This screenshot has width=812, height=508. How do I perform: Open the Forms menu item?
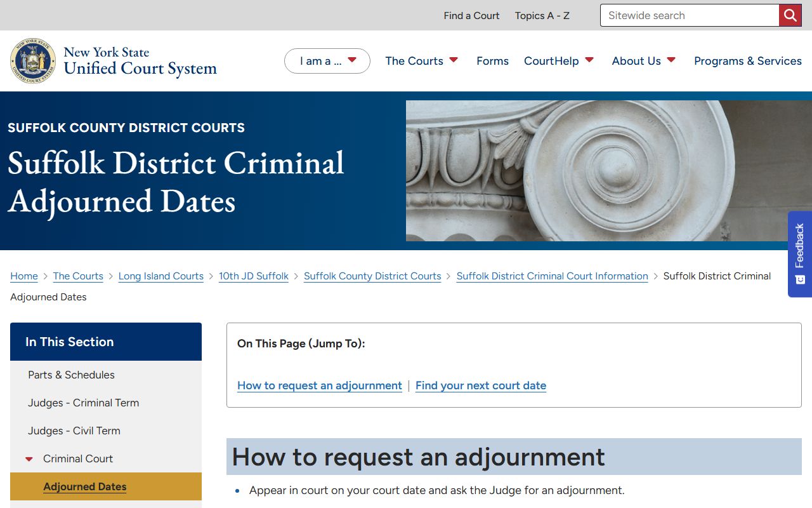point(492,61)
